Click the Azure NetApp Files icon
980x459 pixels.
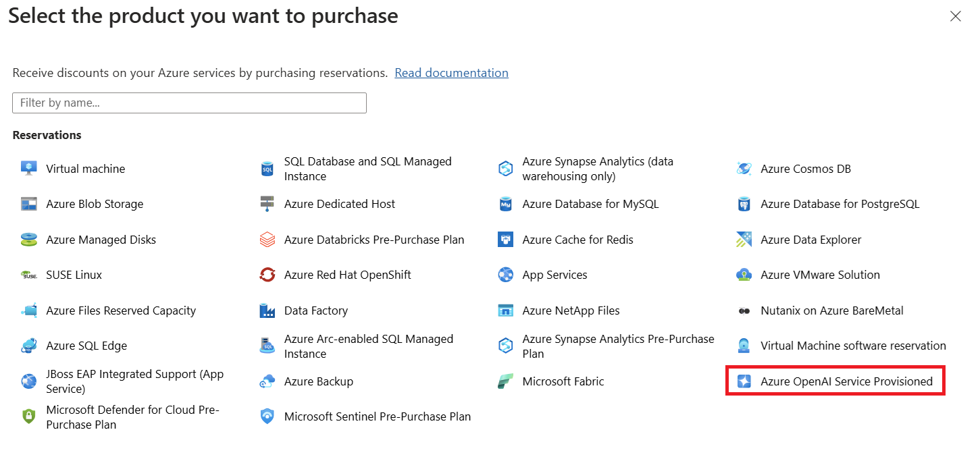pos(505,310)
